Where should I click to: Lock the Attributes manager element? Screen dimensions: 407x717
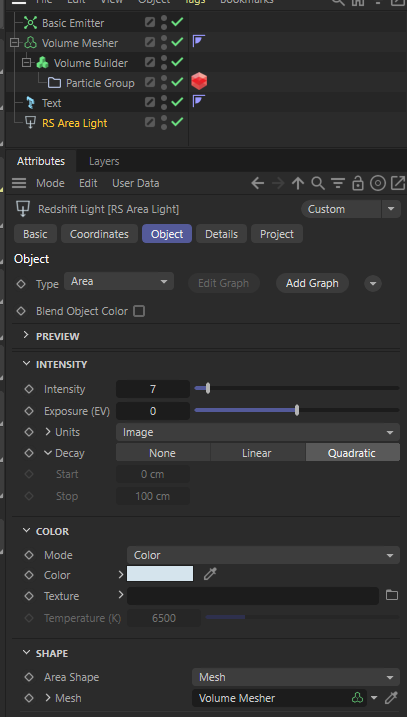pos(358,183)
